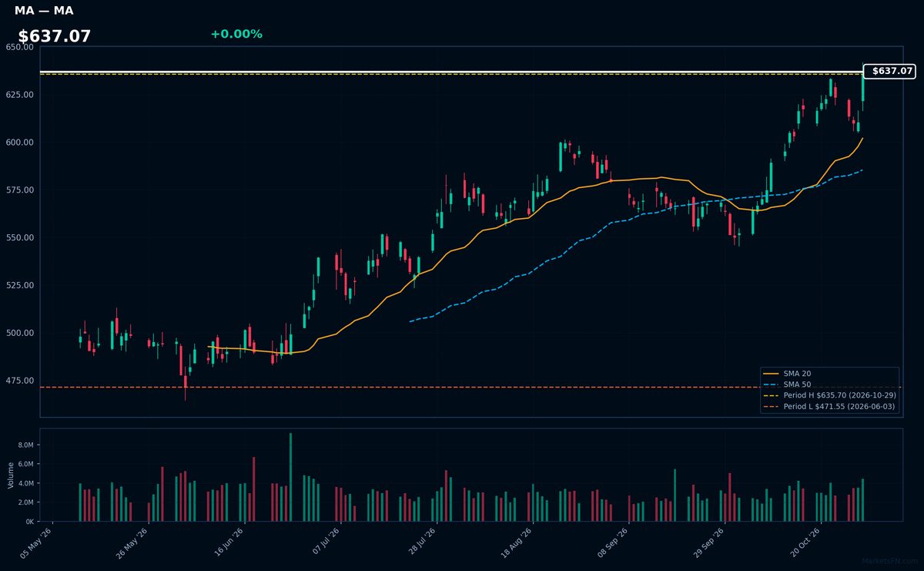Click the Volume axis title
The image size is (924, 571).
coord(10,475)
